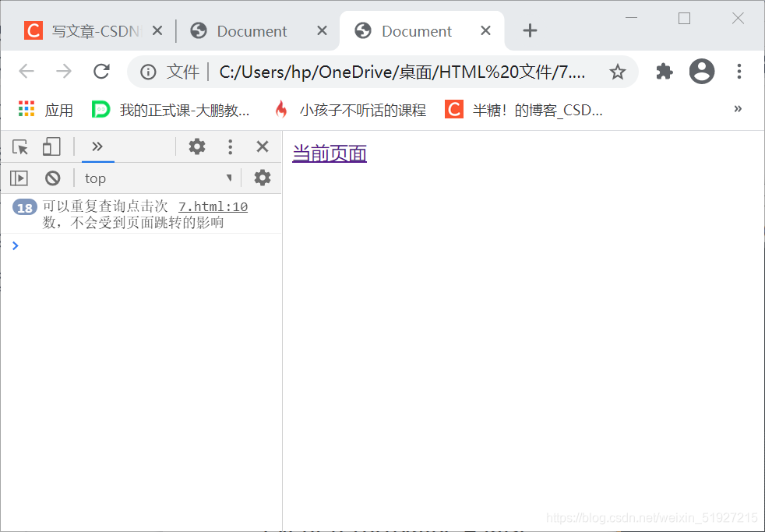Open console settings gear icon
Screen dimensions: 765x532
point(262,178)
